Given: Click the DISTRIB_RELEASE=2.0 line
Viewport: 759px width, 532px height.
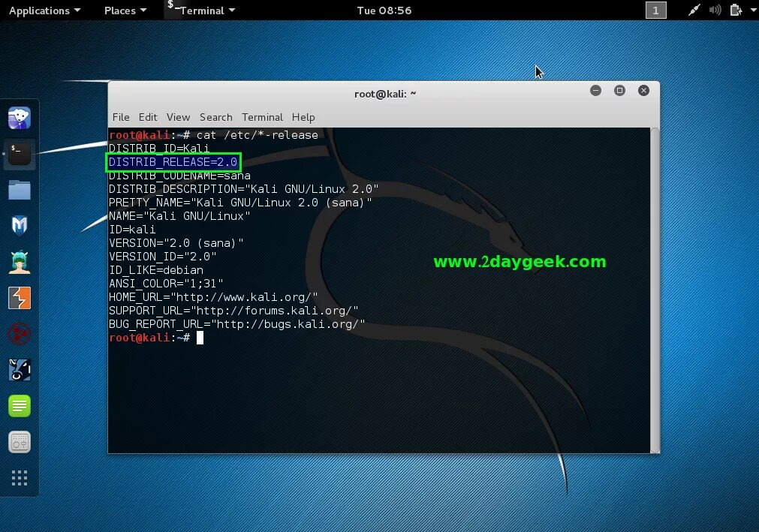Looking at the screenshot, I should pos(173,162).
